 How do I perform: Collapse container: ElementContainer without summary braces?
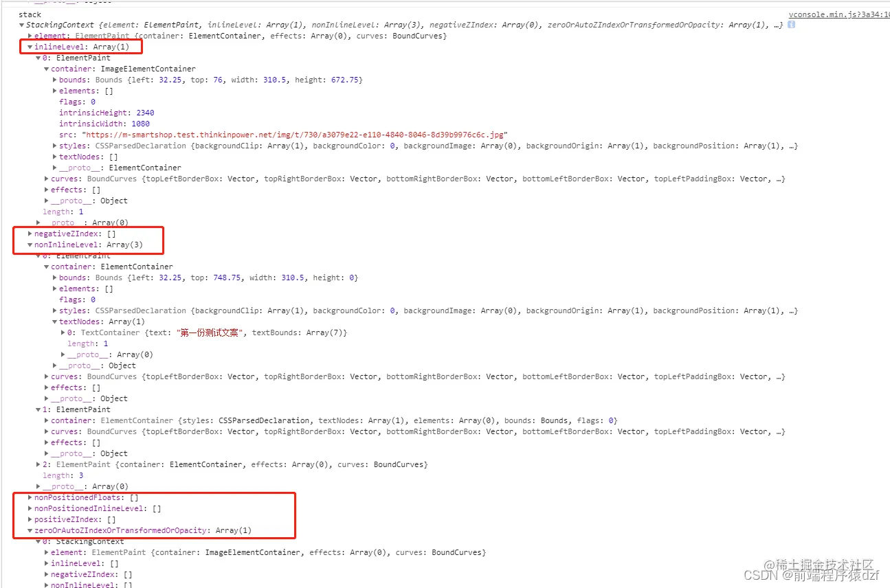(46, 267)
